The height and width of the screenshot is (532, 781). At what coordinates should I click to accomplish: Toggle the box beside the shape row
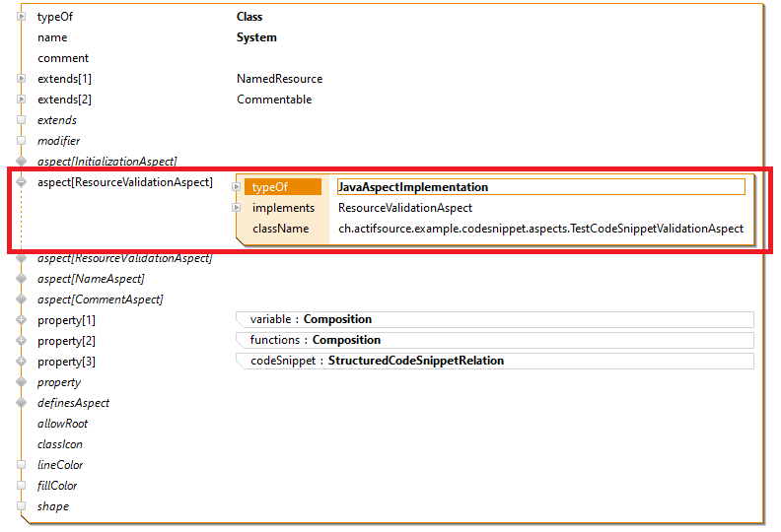pyautogui.click(x=21, y=506)
